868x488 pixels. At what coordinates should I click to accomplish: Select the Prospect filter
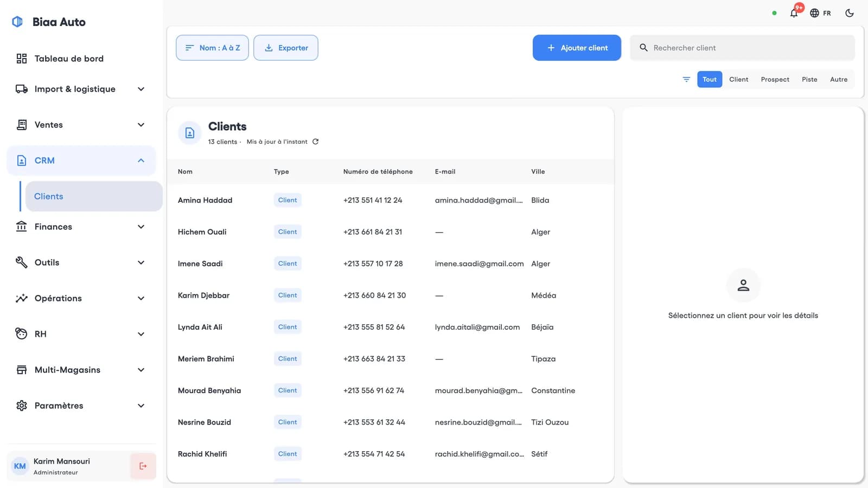775,79
